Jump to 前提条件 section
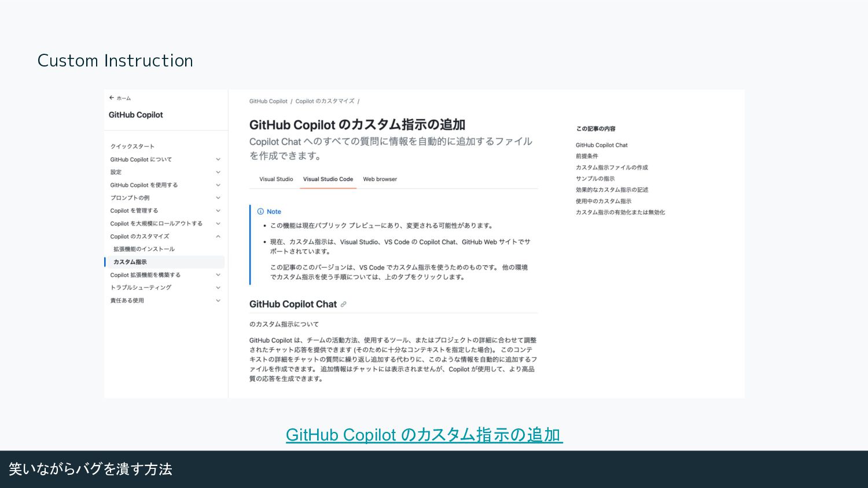The width and height of the screenshot is (868, 488). click(587, 156)
